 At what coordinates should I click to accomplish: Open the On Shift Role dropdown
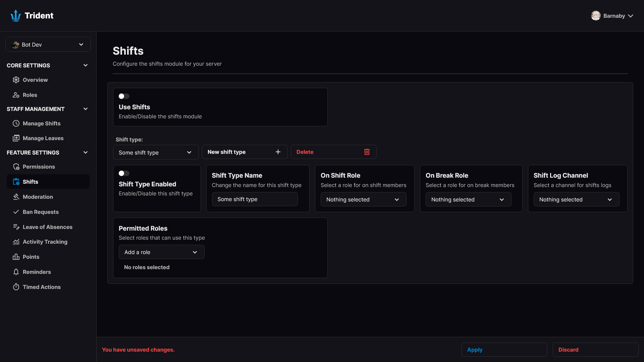(x=363, y=199)
